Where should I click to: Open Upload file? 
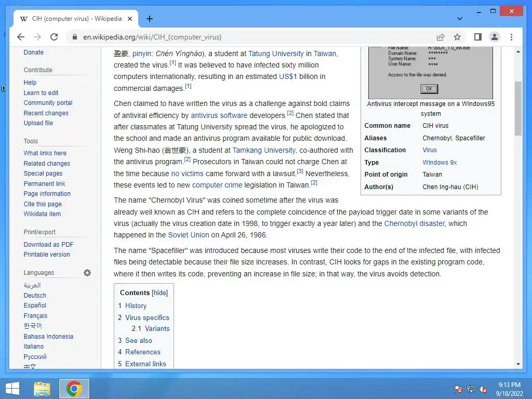tap(38, 123)
